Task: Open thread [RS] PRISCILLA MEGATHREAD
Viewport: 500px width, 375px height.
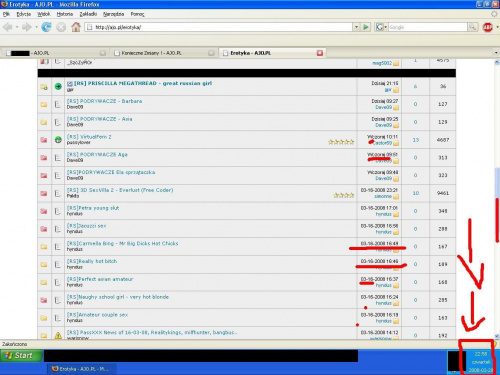Action: tap(143, 83)
